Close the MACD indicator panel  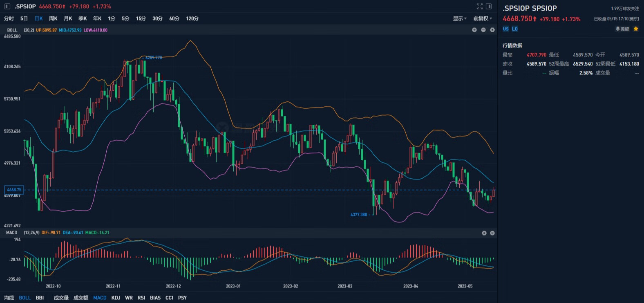pyautogui.click(x=492, y=233)
